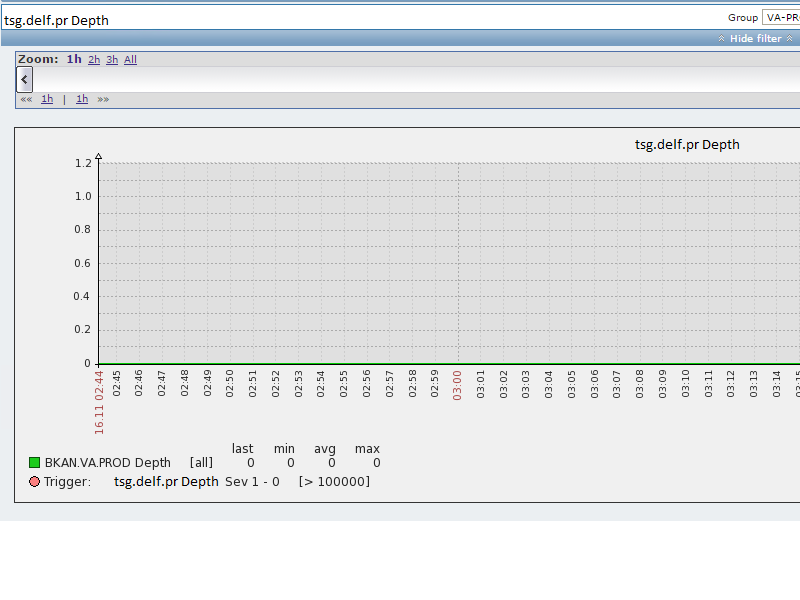The width and height of the screenshot is (800, 600).
Task: Click the timeline scroll left arrow handle
Action: click(x=24, y=79)
